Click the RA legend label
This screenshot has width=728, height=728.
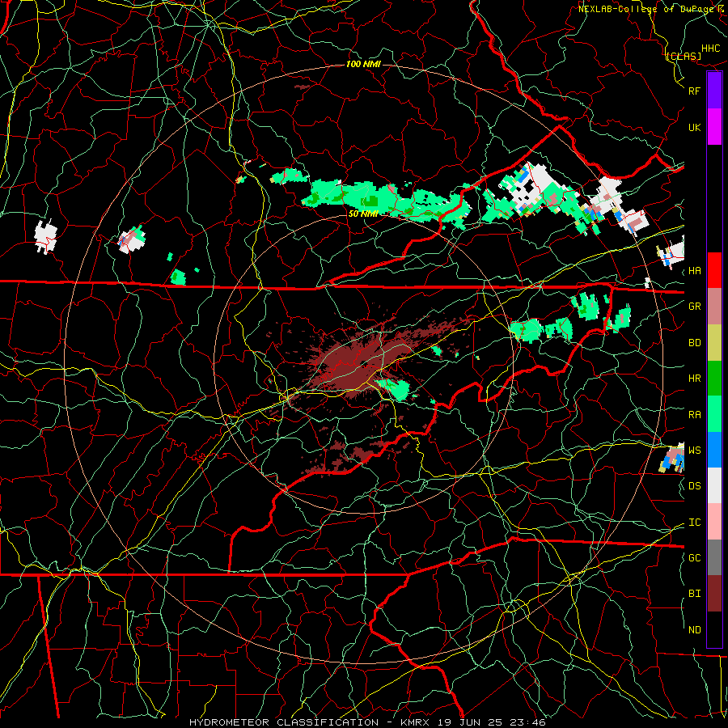[695, 415]
